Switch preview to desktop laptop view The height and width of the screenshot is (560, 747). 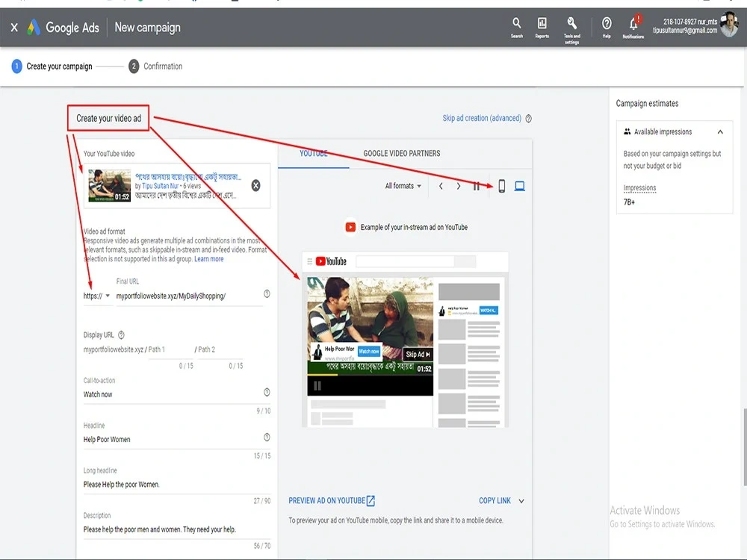pos(520,186)
